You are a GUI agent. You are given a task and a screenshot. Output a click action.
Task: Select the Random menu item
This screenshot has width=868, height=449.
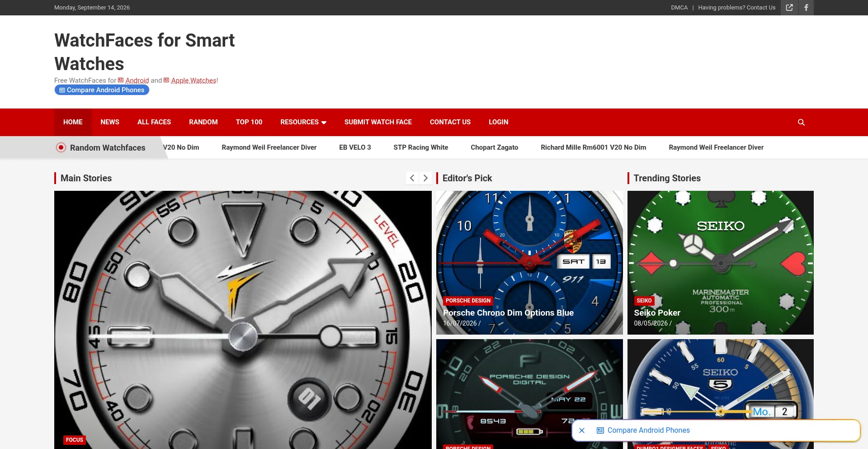click(x=203, y=122)
